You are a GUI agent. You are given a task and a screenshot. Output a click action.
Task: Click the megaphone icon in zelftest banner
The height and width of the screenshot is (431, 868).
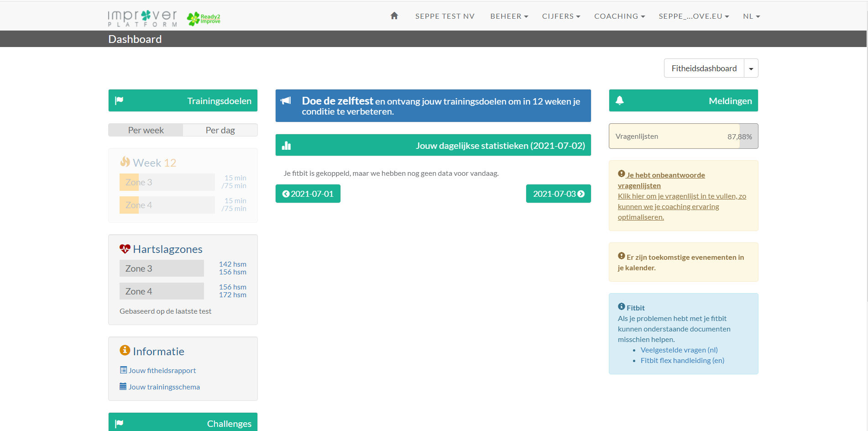pyautogui.click(x=286, y=101)
